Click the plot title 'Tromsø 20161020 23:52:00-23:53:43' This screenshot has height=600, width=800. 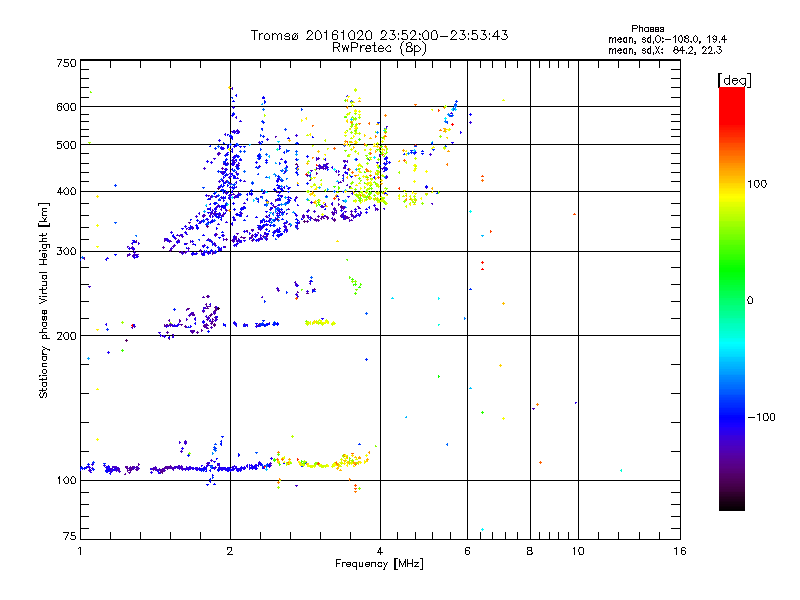[x=379, y=35]
